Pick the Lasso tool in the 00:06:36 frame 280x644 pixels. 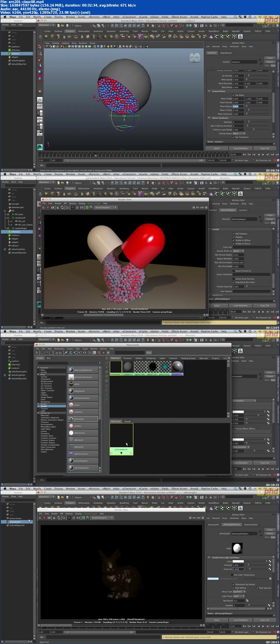pos(40,53)
